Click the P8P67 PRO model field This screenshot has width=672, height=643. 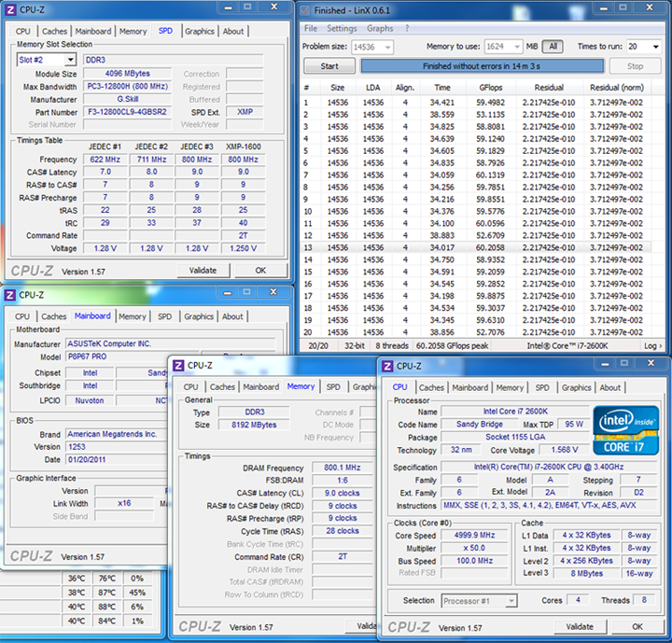click(133, 356)
